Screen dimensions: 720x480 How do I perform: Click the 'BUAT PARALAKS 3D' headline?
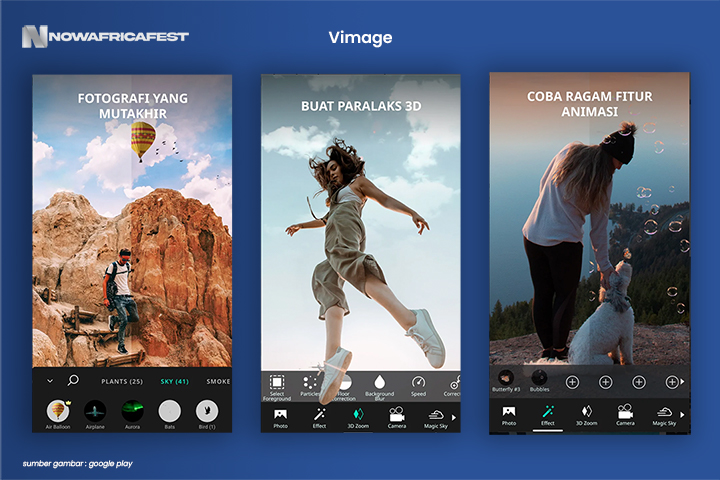[361, 106]
